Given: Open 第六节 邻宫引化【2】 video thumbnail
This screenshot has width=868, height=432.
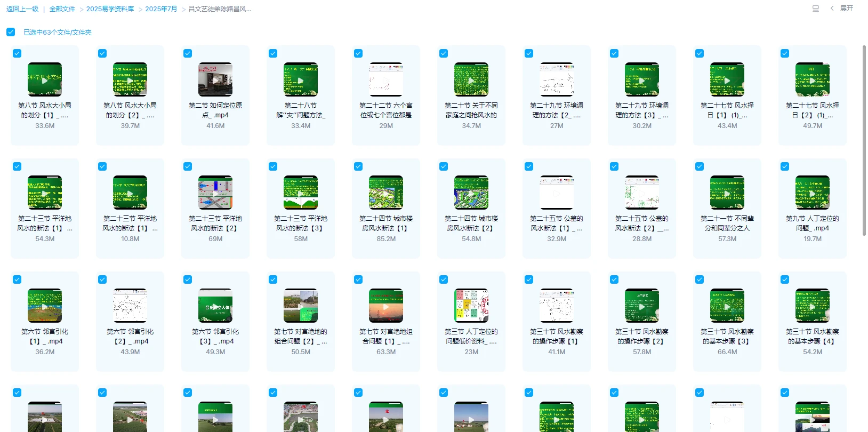Looking at the screenshot, I should coord(130,306).
